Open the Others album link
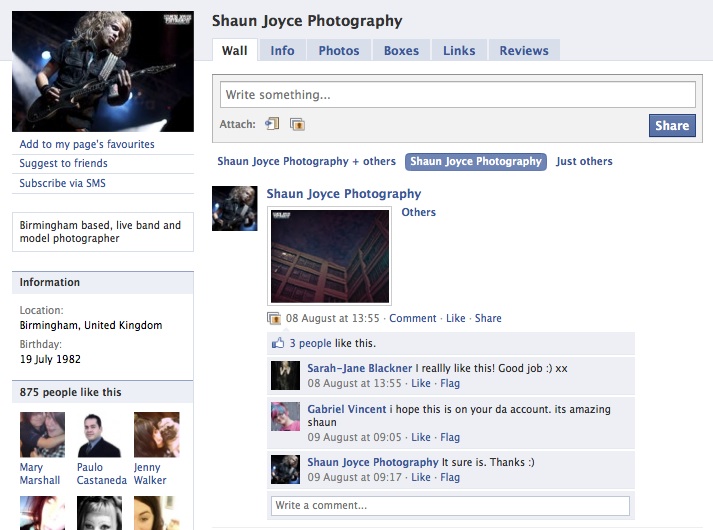 418,212
